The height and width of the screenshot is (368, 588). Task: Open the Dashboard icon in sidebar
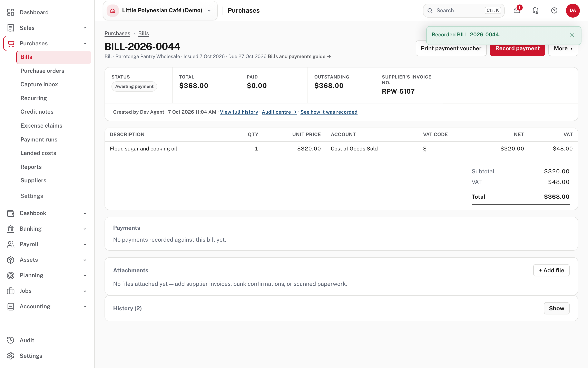(x=10, y=12)
